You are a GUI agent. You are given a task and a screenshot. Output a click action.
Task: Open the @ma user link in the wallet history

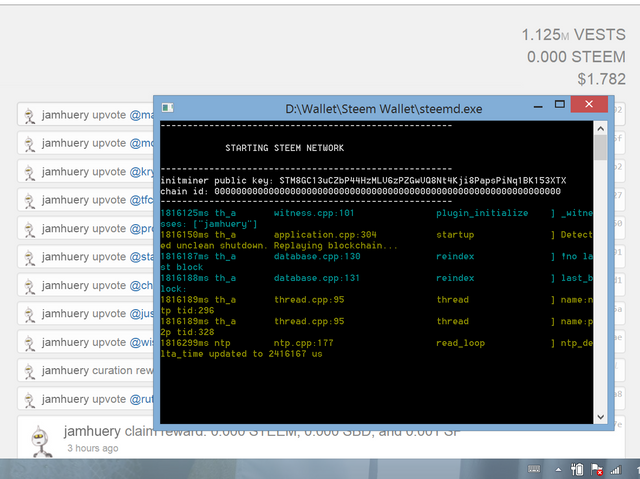coord(142,115)
